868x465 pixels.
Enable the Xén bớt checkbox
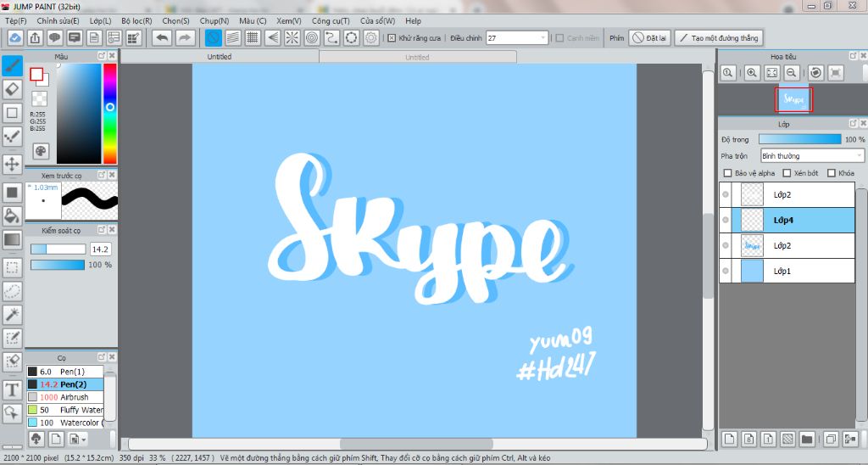[787, 173]
